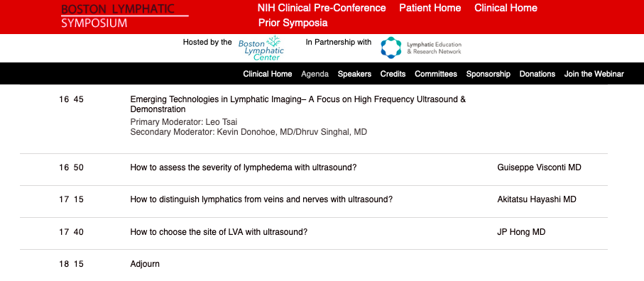
Task: Open the Speakers tab
Action: [354, 74]
